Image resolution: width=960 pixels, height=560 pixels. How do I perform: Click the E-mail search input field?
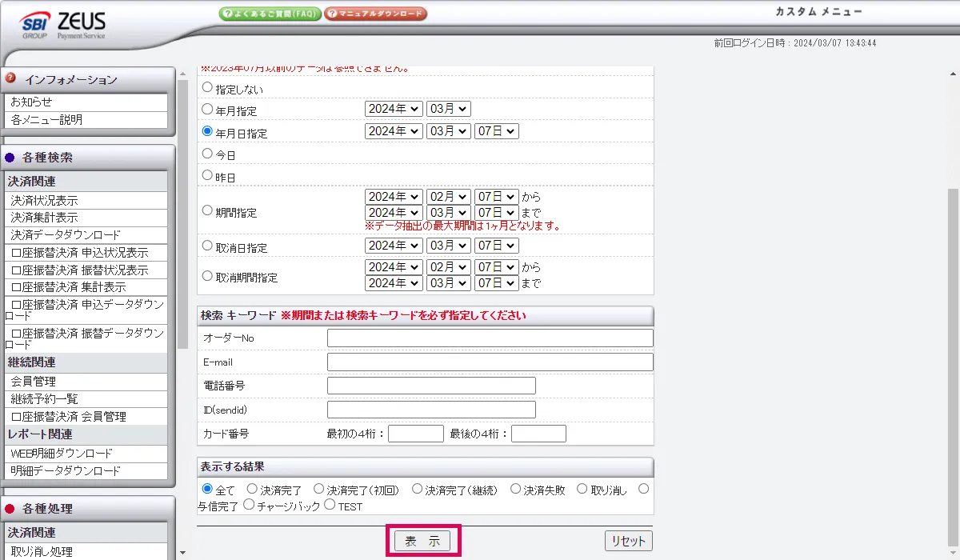490,362
